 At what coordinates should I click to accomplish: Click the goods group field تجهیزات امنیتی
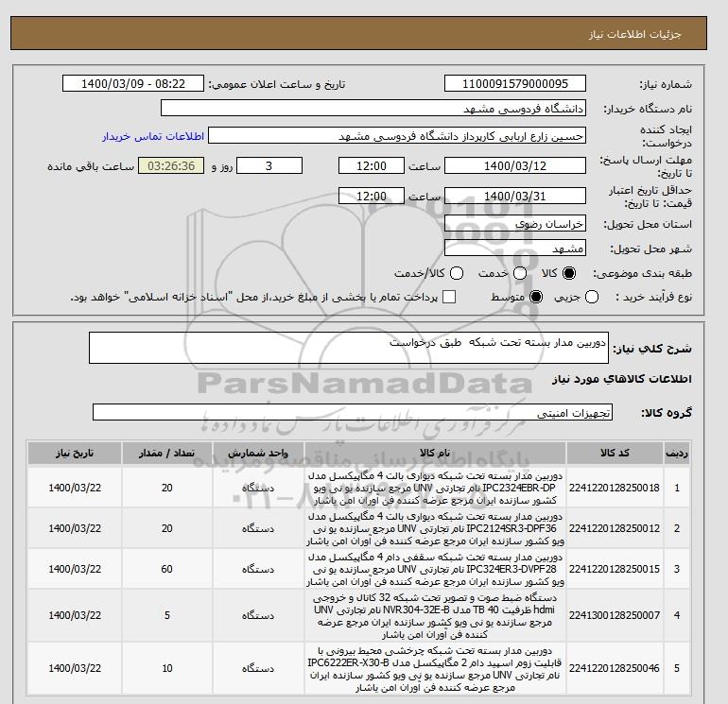353,412
